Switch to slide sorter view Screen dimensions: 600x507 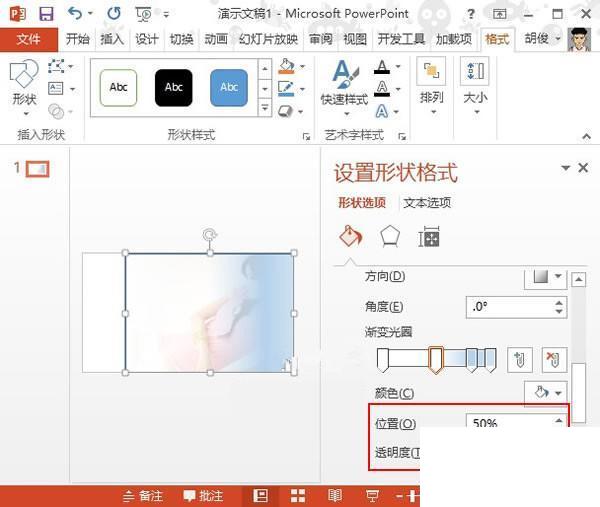[298, 496]
